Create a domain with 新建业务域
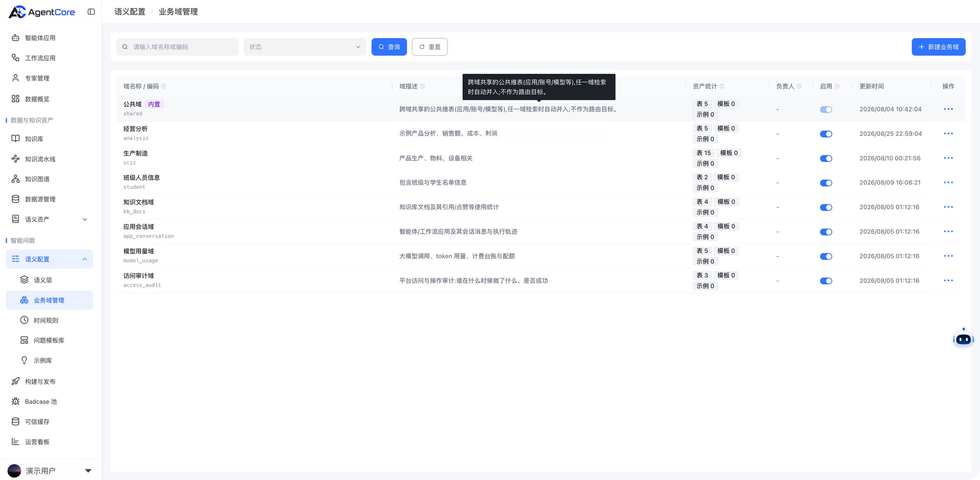980x480 pixels. click(x=938, y=47)
